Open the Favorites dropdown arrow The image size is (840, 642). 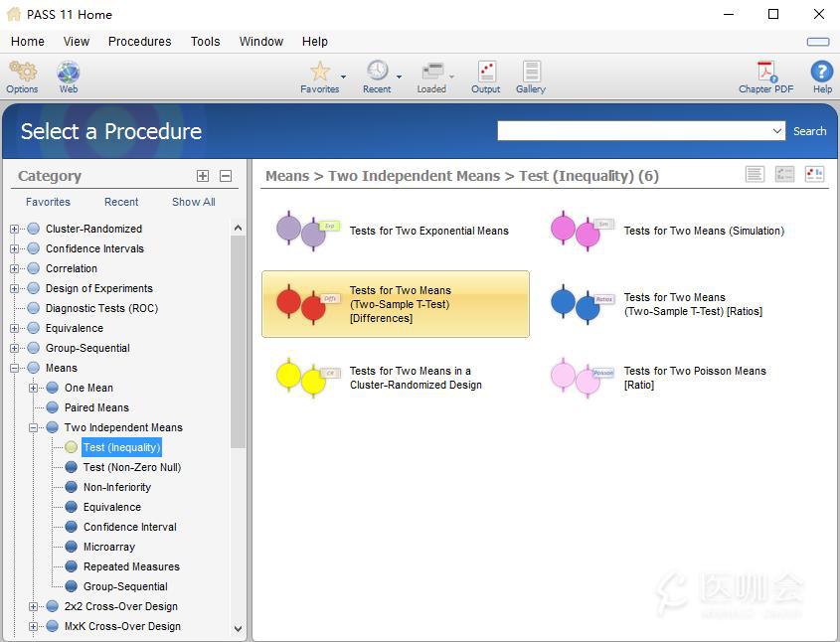(343, 77)
